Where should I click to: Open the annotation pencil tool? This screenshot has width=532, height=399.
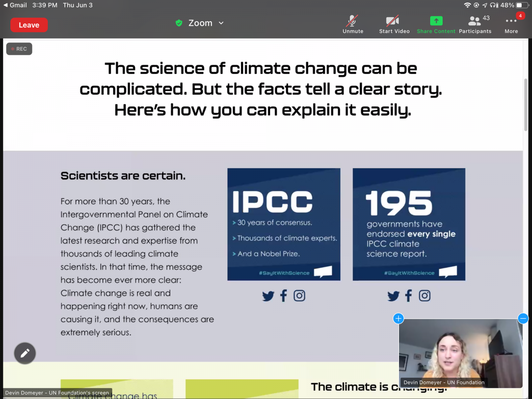[x=25, y=353]
